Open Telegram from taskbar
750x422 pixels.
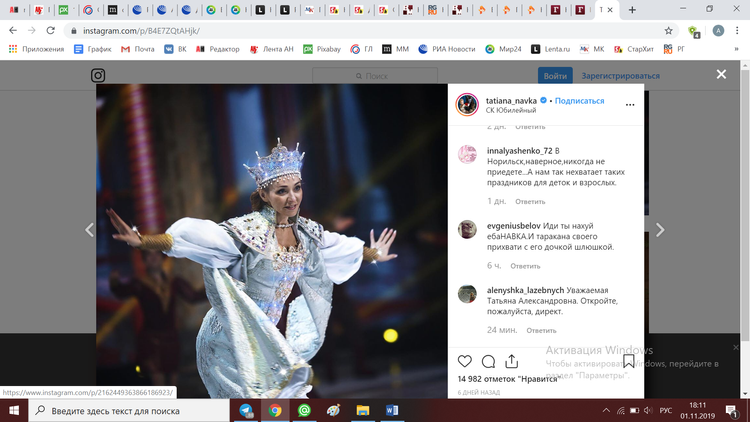246,411
